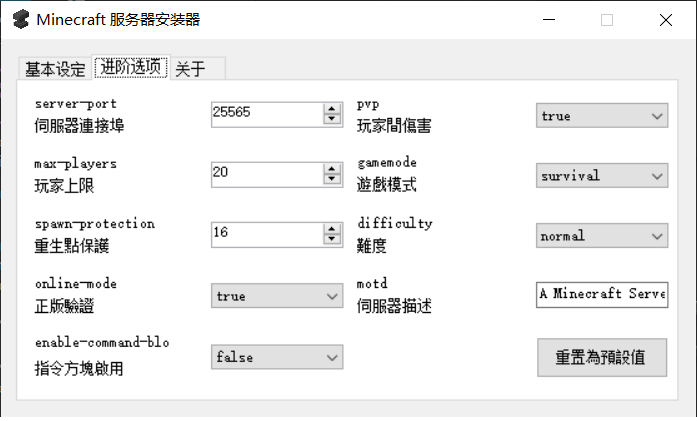Click the Minecraft server installer app icon

pos(20,20)
